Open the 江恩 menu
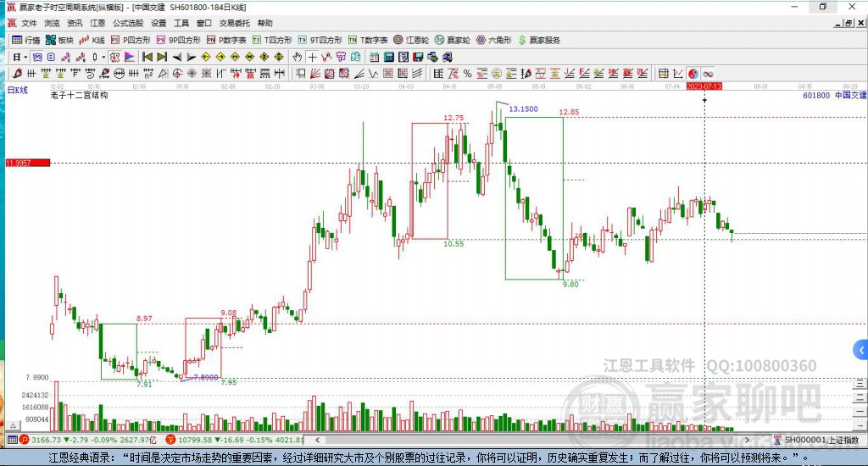The image size is (868, 466). click(x=98, y=23)
